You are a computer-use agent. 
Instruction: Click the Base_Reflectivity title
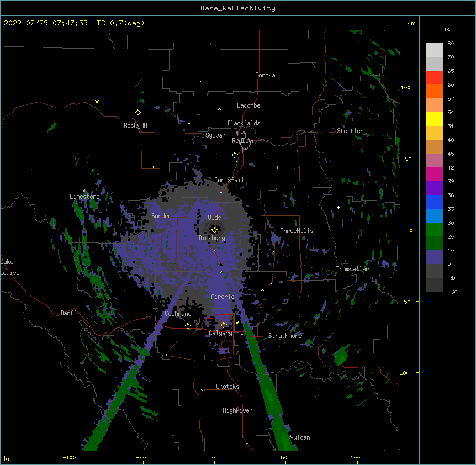[238, 8]
